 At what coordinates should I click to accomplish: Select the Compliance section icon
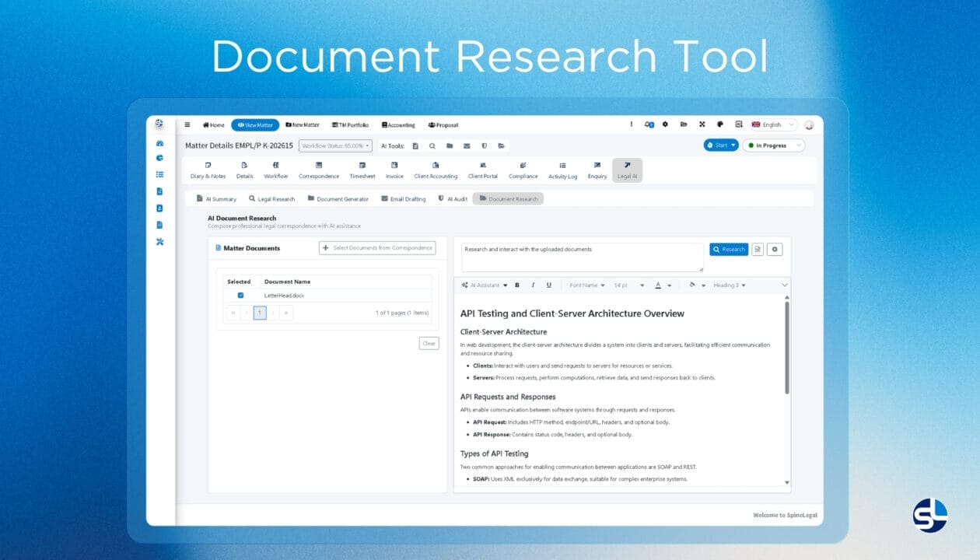point(523,166)
